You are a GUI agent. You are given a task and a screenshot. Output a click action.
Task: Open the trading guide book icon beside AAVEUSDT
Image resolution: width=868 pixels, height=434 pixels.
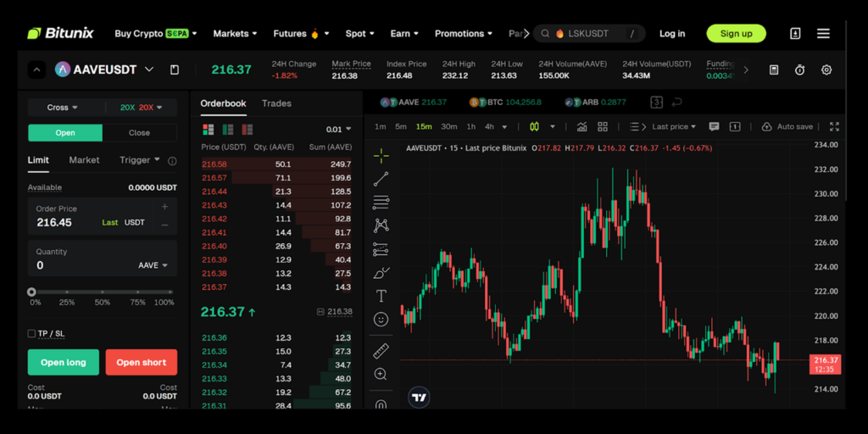[x=175, y=70]
